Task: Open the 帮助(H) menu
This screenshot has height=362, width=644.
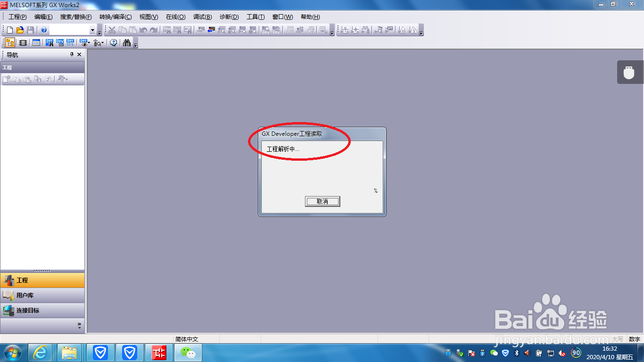Action: point(310,17)
